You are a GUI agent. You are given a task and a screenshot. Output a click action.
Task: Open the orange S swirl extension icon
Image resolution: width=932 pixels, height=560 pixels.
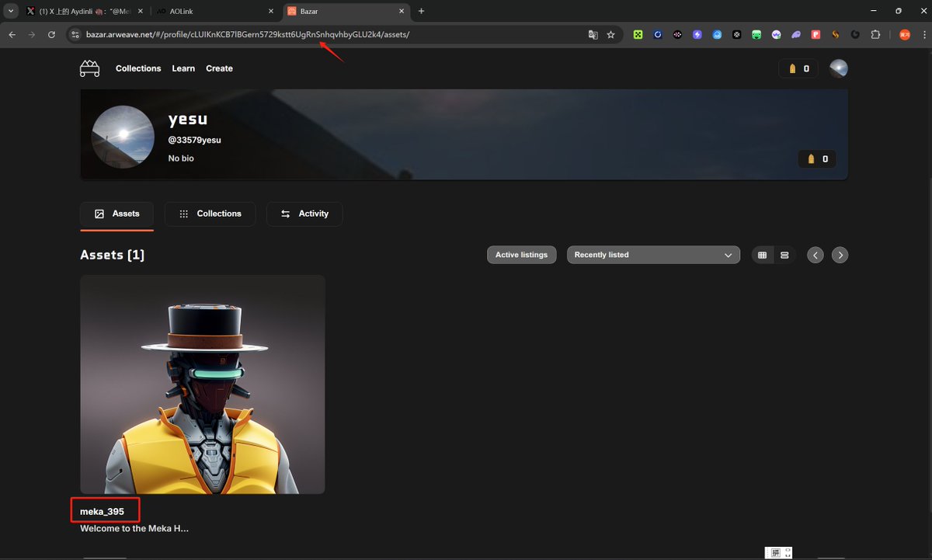[x=836, y=35]
